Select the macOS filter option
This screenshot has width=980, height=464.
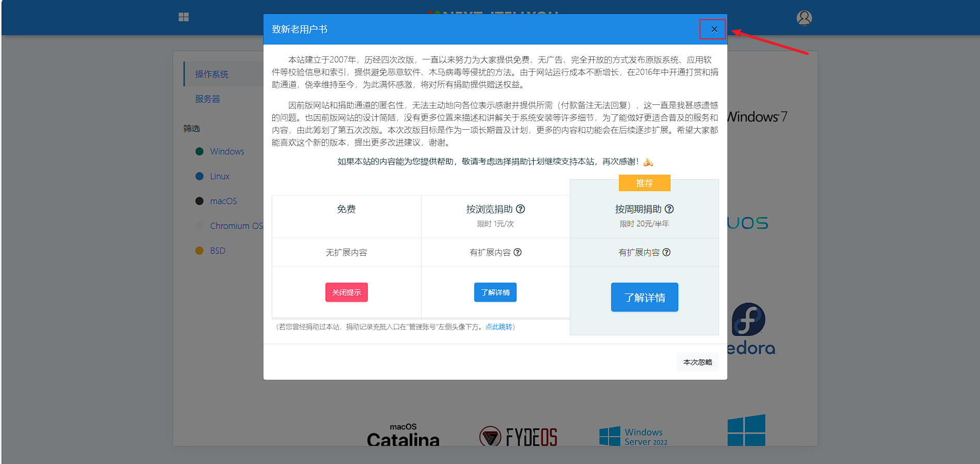coord(223,201)
